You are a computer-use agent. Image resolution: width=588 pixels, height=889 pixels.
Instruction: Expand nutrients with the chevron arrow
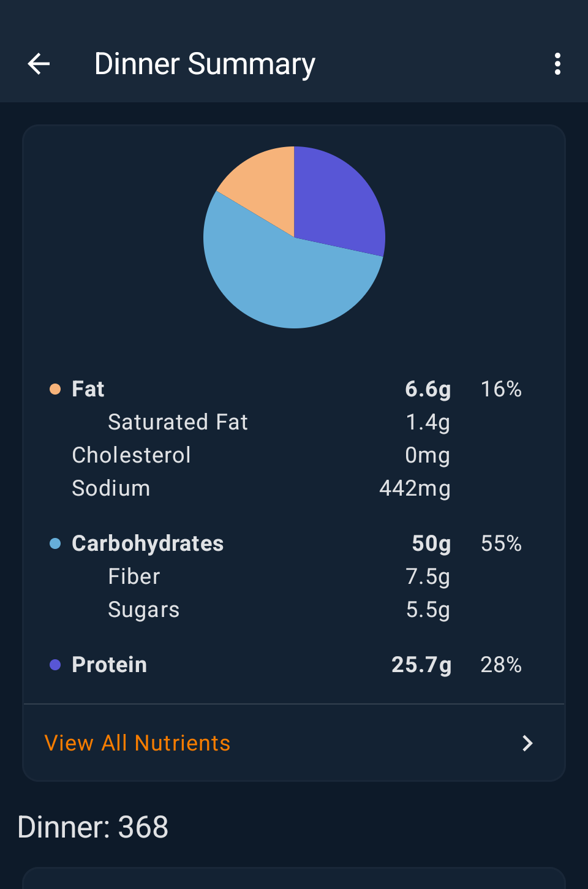tap(527, 743)
